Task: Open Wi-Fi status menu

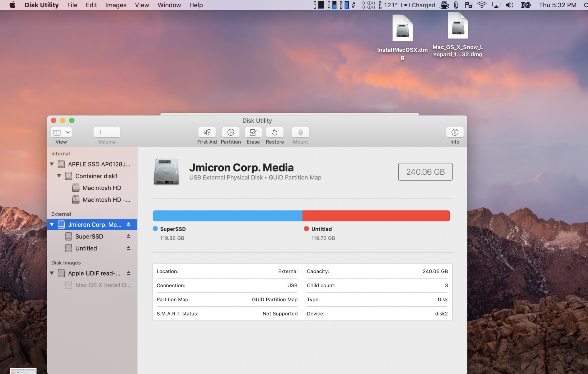Action: [482, 5]
